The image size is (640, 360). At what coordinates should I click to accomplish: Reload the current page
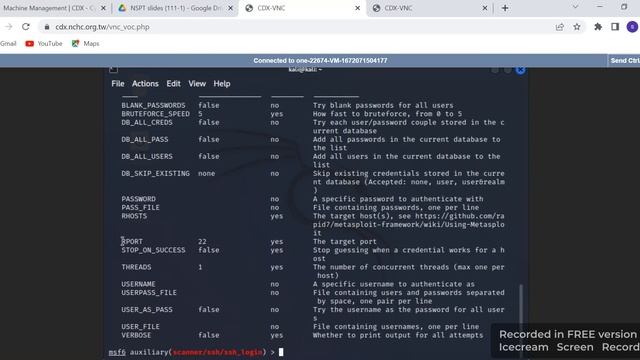pos(26,27)
